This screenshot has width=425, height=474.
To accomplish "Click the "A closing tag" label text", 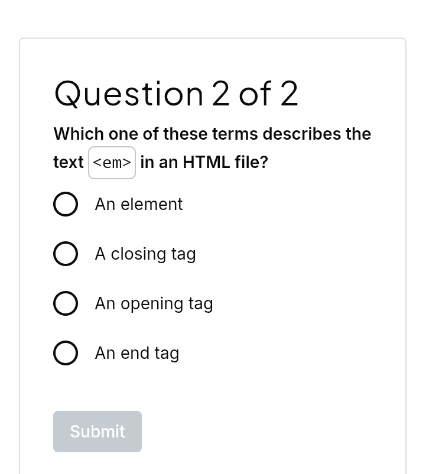I will click(145, 254).
